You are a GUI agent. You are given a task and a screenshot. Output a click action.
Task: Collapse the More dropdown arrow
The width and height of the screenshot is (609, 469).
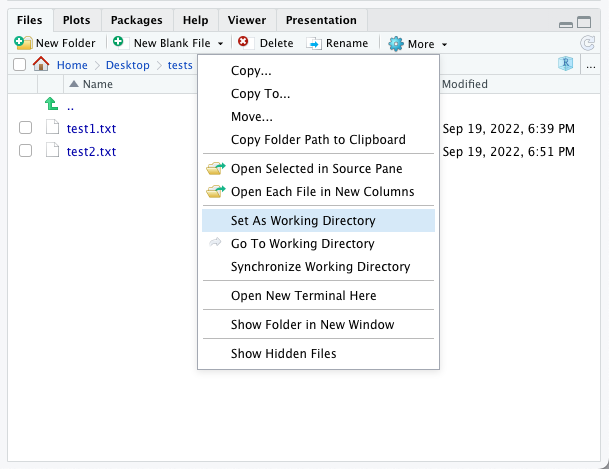444,44
